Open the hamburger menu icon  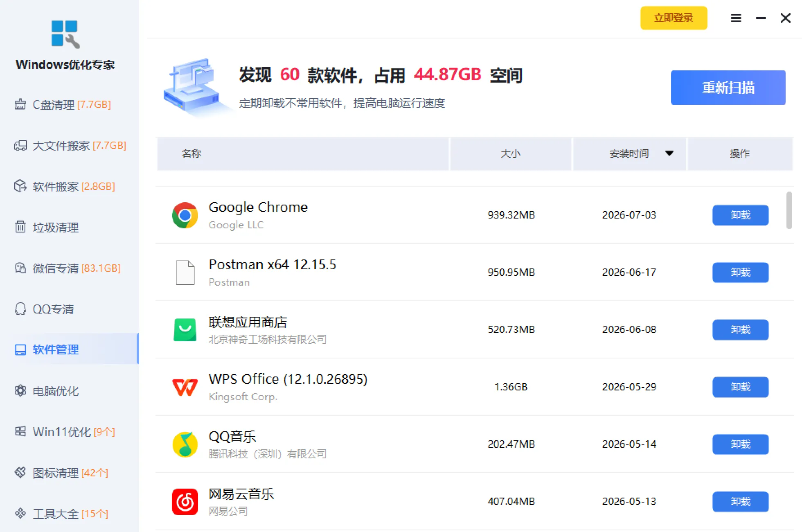pyautogui.click(x=736, y=18)
